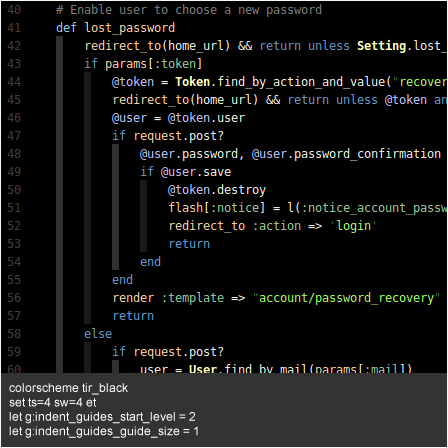Click the 'def' keyword before lost_password
The image size is (448, 448).
click(66, 28)
